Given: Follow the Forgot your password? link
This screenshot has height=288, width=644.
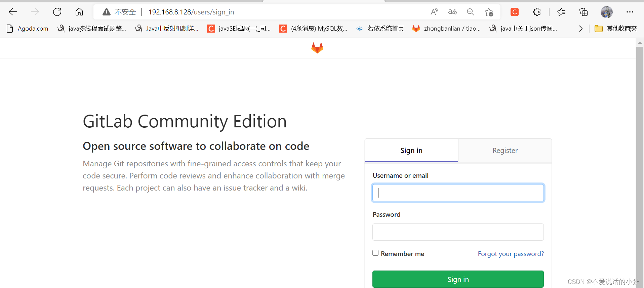Looking at the screenshot, I should (511, 254).
